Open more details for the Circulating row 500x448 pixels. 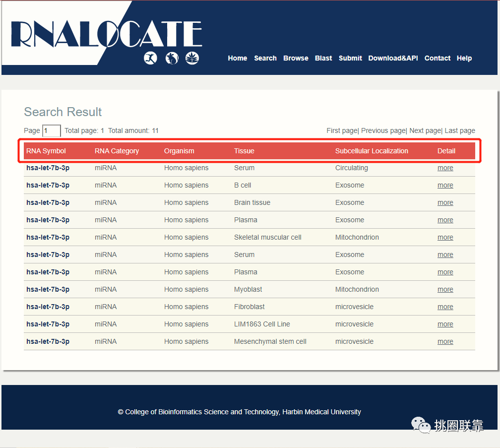tap(445, 168)
